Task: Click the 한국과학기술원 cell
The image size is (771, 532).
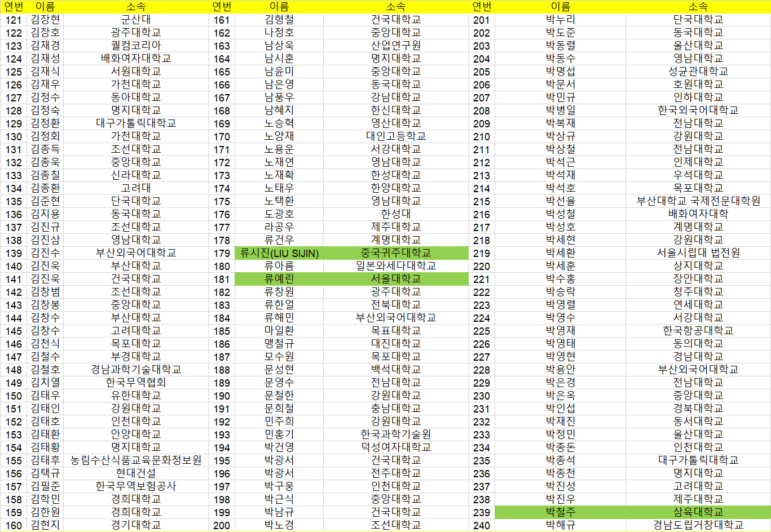Action: [x=396, y=435]
